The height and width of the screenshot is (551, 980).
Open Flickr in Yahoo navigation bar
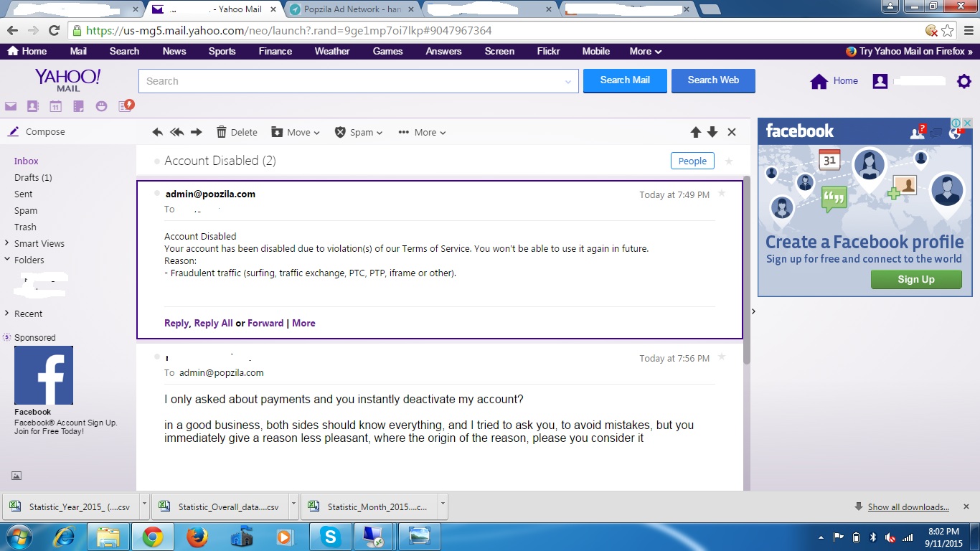pyautogui.click(x=548, y=51)
